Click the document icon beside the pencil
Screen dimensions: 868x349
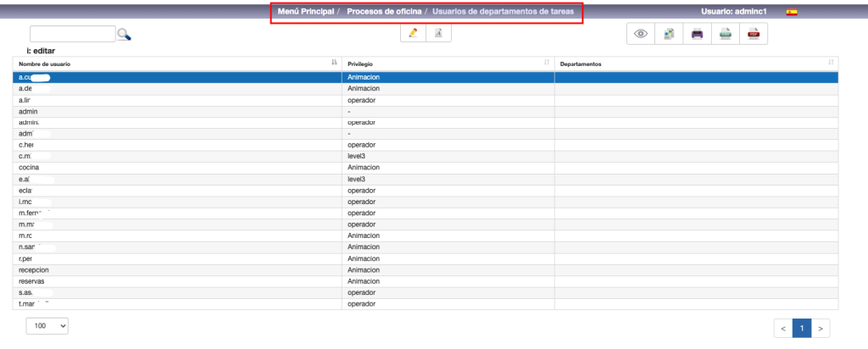pos(438,33)
